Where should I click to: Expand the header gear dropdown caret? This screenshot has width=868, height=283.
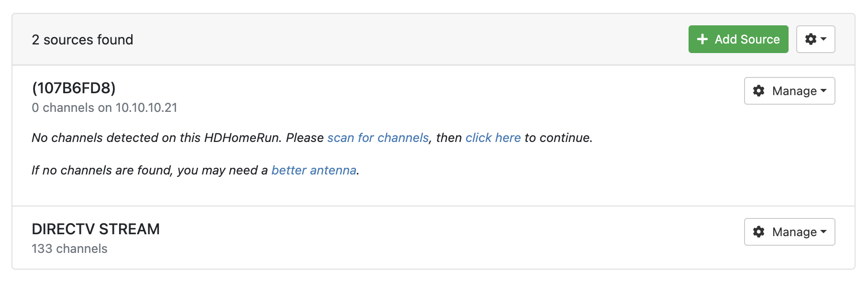tap(823, 39)
